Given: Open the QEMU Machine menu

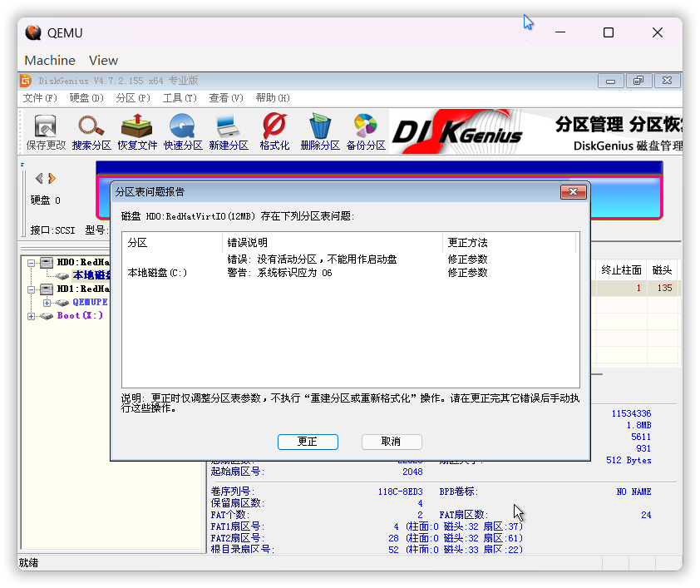Looking at the screenshot, I should pos(50,60).
